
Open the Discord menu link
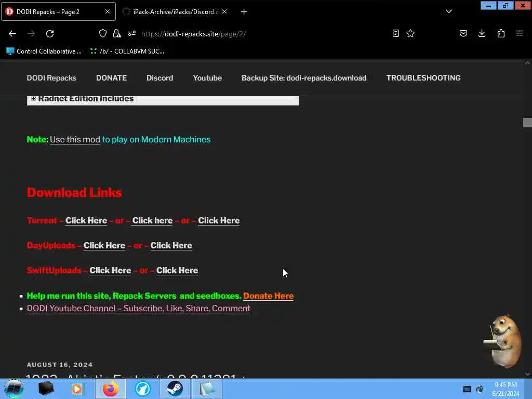coord(160,78)
